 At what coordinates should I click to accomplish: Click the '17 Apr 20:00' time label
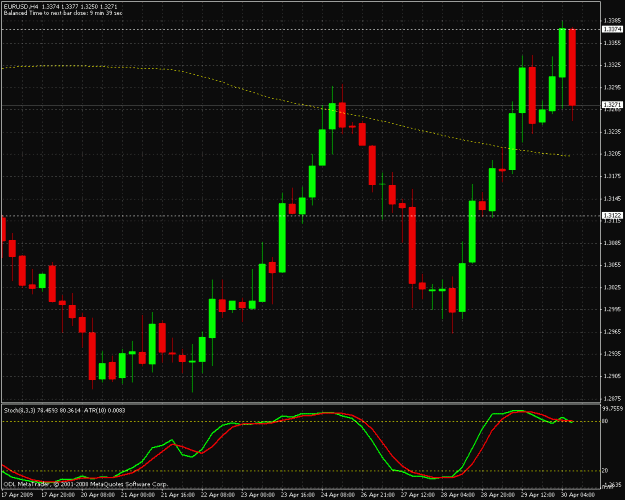[x=58, y=495]
